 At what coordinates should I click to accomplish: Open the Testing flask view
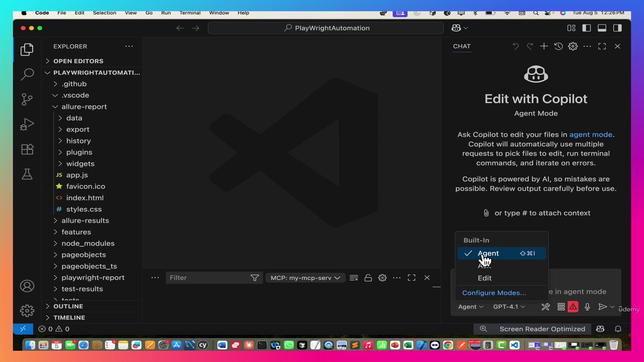click(x=27, y=174)
